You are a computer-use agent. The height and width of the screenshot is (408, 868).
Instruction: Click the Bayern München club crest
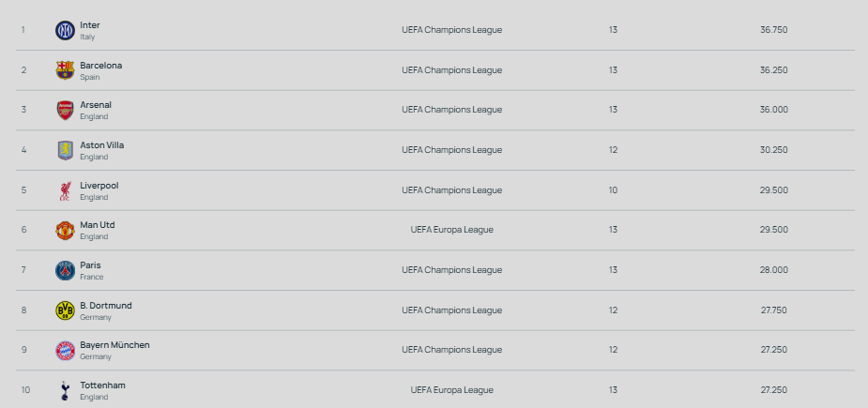tap(65, 351)
